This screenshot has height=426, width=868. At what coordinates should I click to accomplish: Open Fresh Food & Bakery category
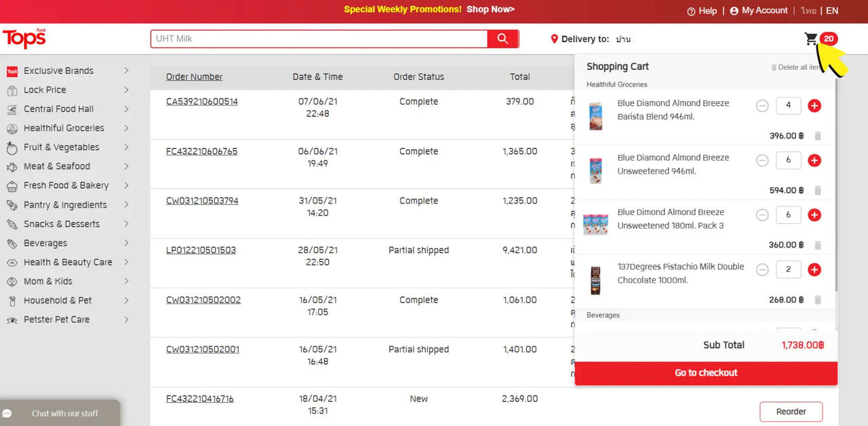pyautogui.click(x=66, y=185)
